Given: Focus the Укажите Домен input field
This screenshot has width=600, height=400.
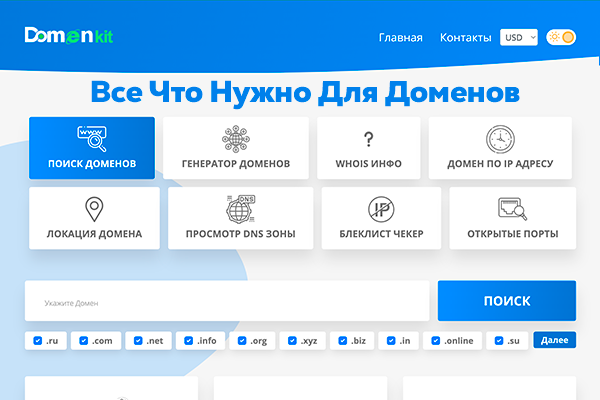Looking at the screenshot, I should coord(227,301).
